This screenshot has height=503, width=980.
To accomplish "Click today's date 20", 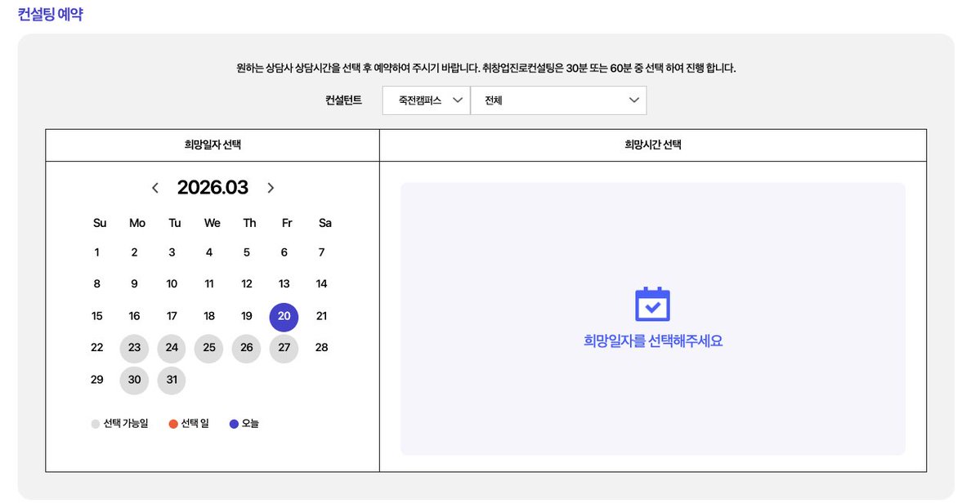I will click(284, 316).
